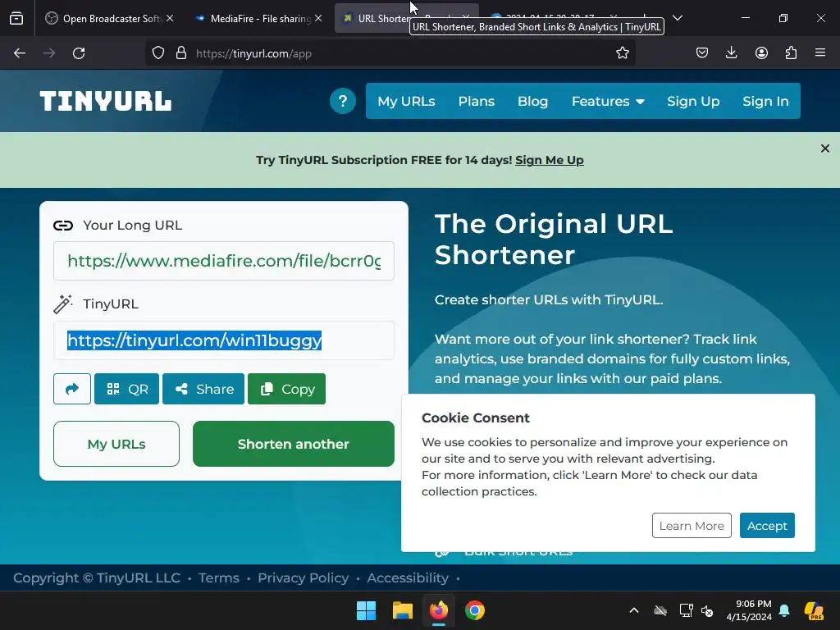
Task: Open File Explorer from taskbar
Action: 402,610
